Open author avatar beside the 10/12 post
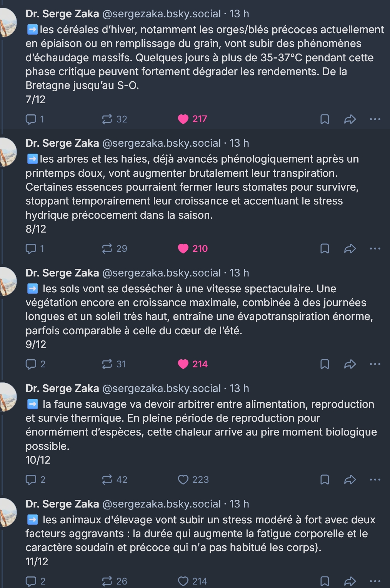Image resolution: width=390 pixels, height=588 pixels. click(x=8, y=397)
